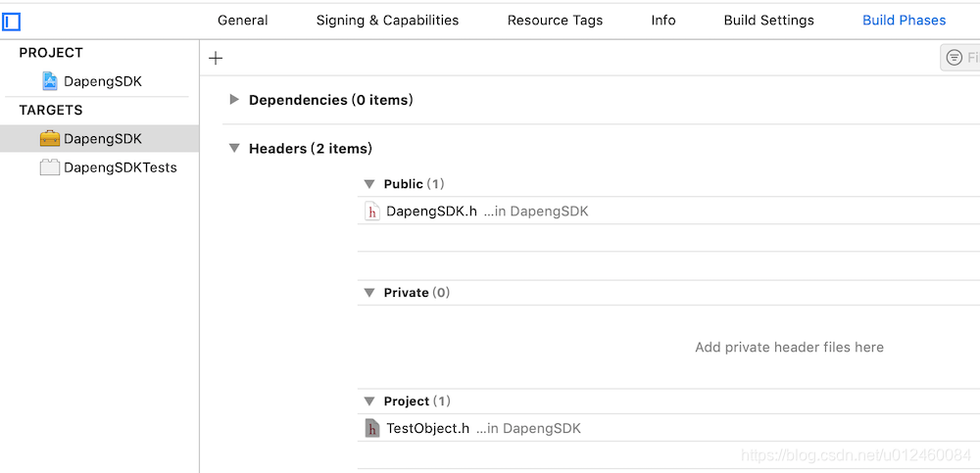Viewport: 980px width, 473px height.
Task: Collapse the Headers section
Action: pyautogui.click(x=234, y=149)
